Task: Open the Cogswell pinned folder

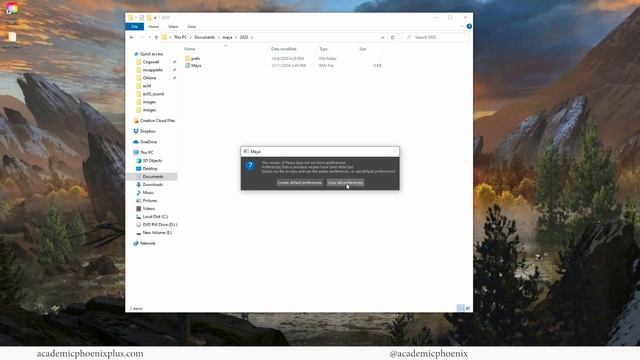Action: pos(151,62)
